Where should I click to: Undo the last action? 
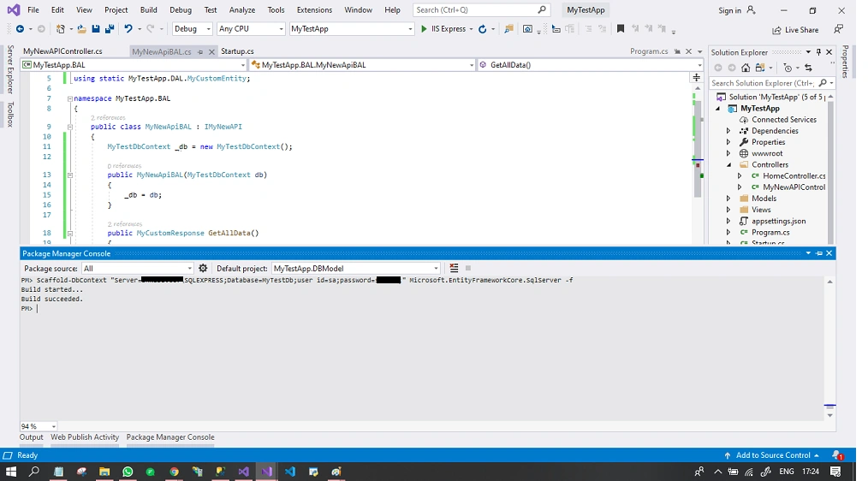pyautogui.click(x=128, y=29)
